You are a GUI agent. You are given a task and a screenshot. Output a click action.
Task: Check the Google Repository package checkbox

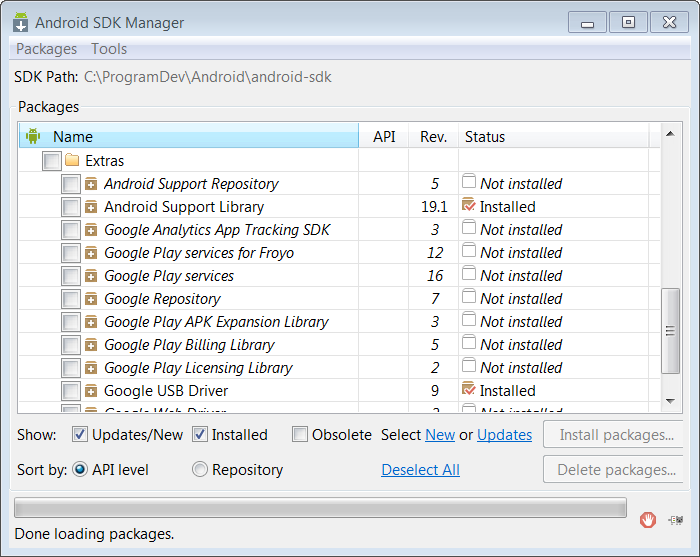coord(71,299)
